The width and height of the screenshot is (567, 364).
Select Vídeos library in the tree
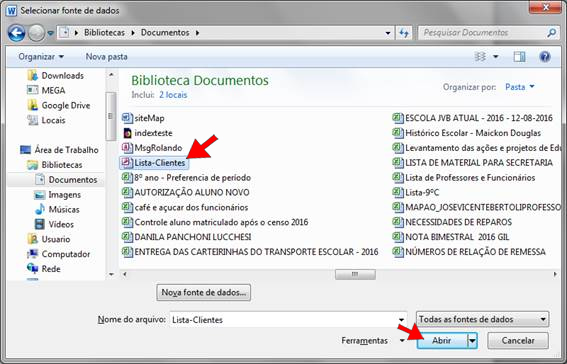[x=54, y=224]
